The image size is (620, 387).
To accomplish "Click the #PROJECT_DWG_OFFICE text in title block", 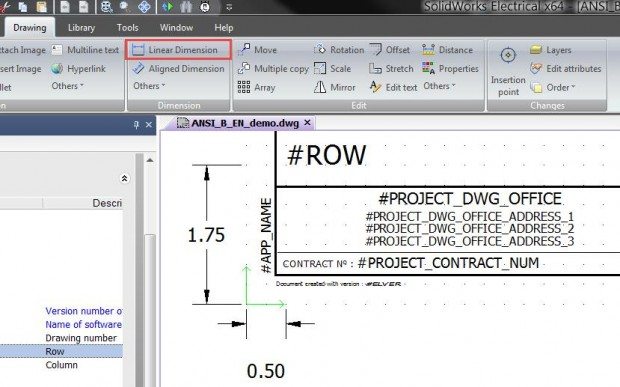I will 470,198.
